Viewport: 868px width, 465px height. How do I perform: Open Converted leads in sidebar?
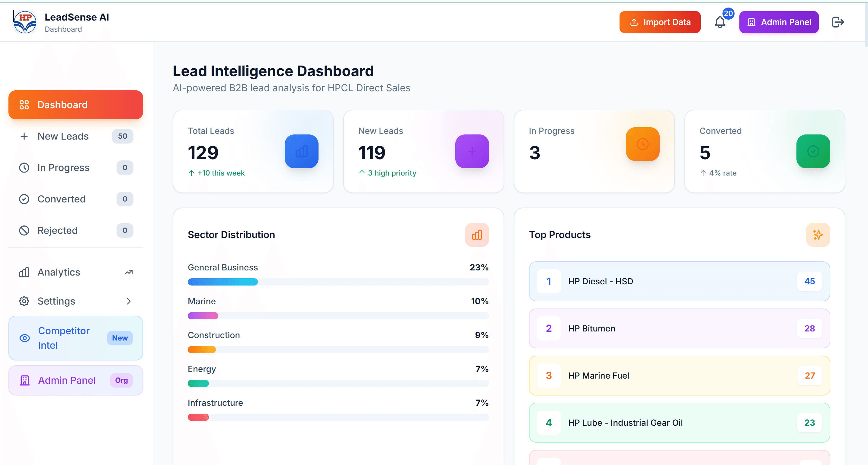click(75, 199)
